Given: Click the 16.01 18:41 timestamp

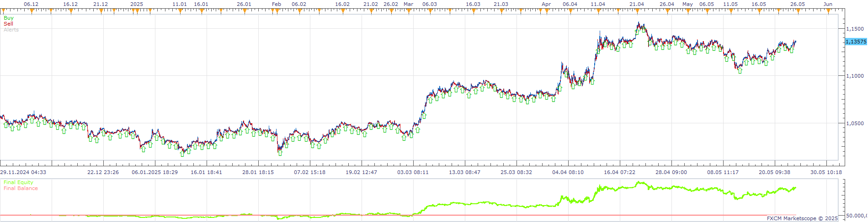Looking at the screenshot, I should click(207, 172).
